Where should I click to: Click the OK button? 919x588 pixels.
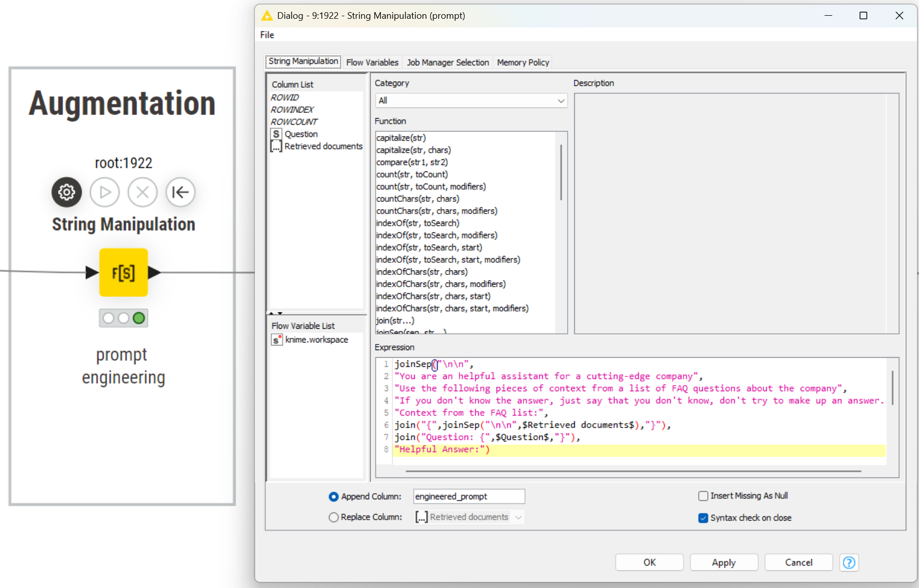(649, 562)
